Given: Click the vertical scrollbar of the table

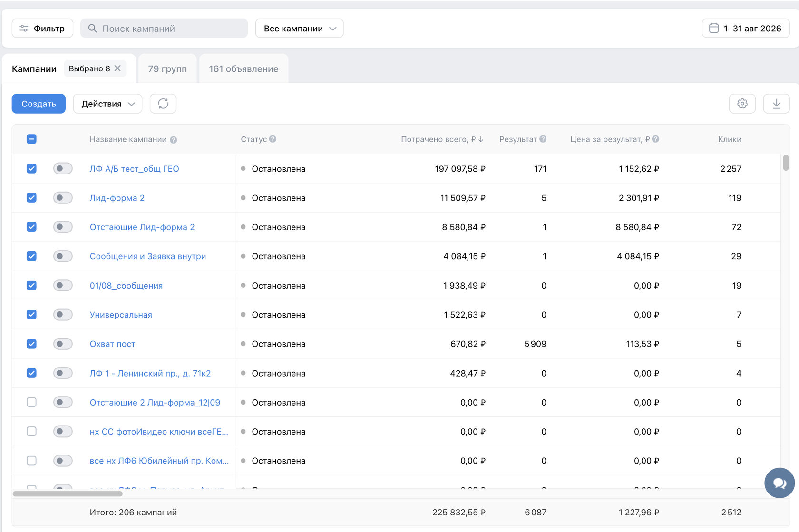Looking at the screenshot, I should point(786,163).
